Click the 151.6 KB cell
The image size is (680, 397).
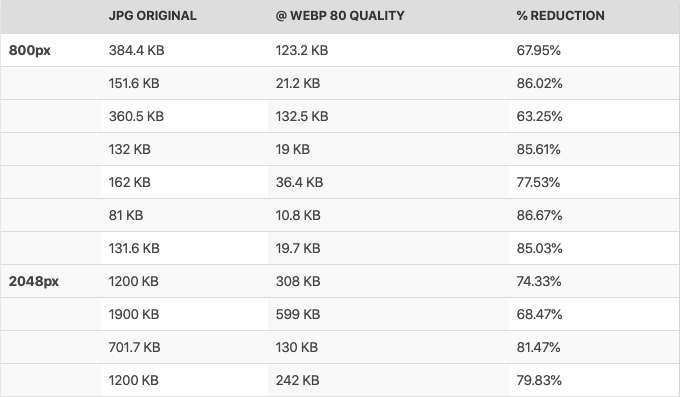[x=184, y=83]
